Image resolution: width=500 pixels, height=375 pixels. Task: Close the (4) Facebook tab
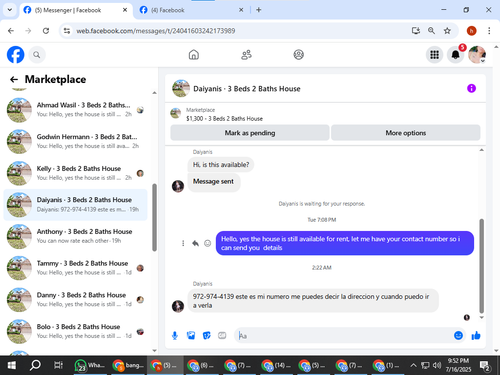click(241, 10)
